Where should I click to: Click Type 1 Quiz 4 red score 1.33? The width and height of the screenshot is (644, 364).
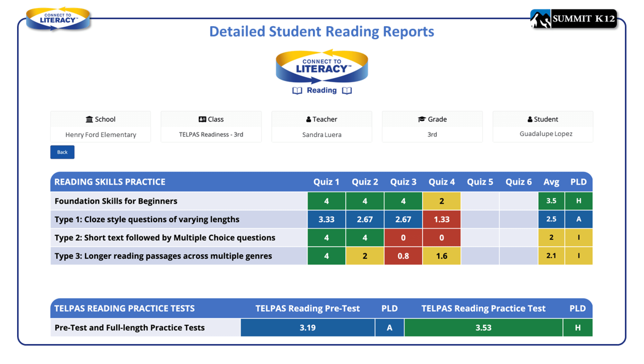(441, 219)
